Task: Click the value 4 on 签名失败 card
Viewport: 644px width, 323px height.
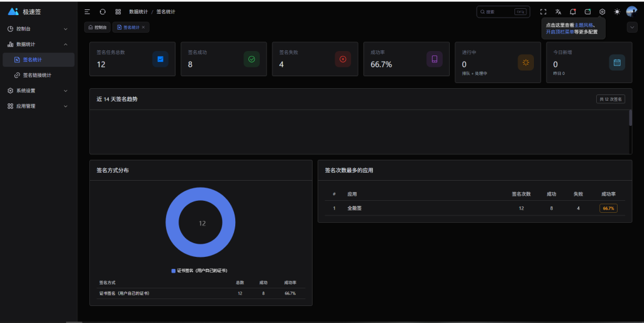Action: coord(281,64)
